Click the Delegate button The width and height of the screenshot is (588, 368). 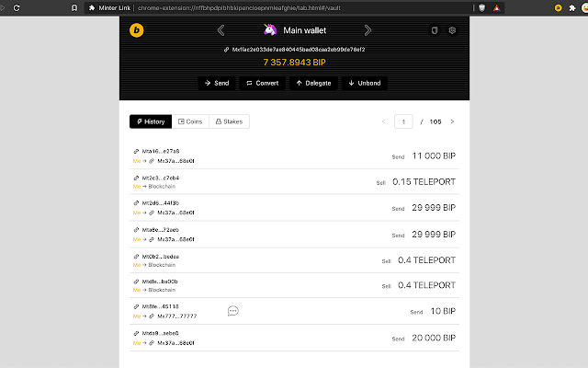(313, 84)
